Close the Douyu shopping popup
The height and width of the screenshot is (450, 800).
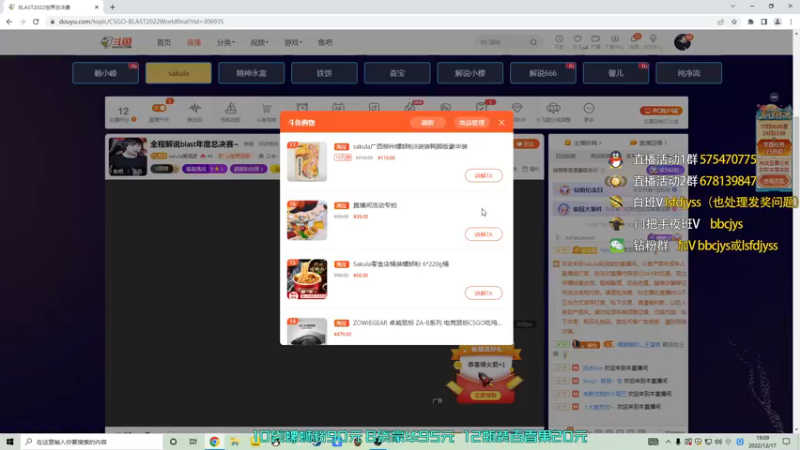click(502, 122)
